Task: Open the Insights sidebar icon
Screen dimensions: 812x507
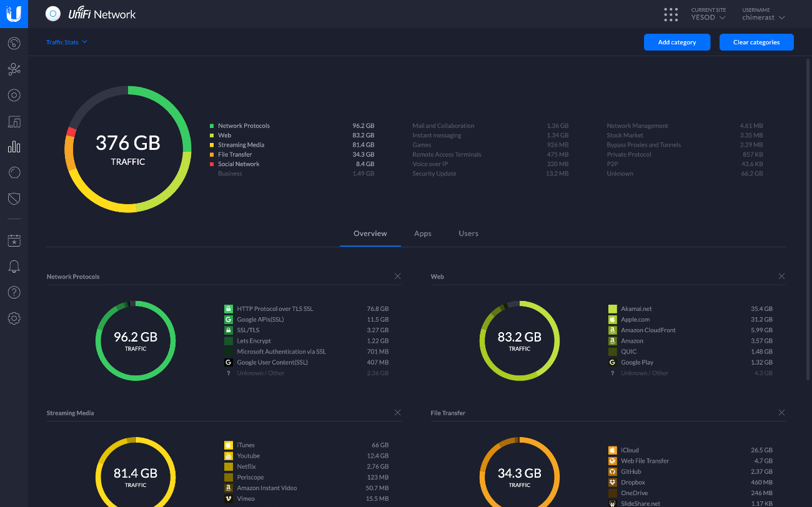Action: coord(14,173)
